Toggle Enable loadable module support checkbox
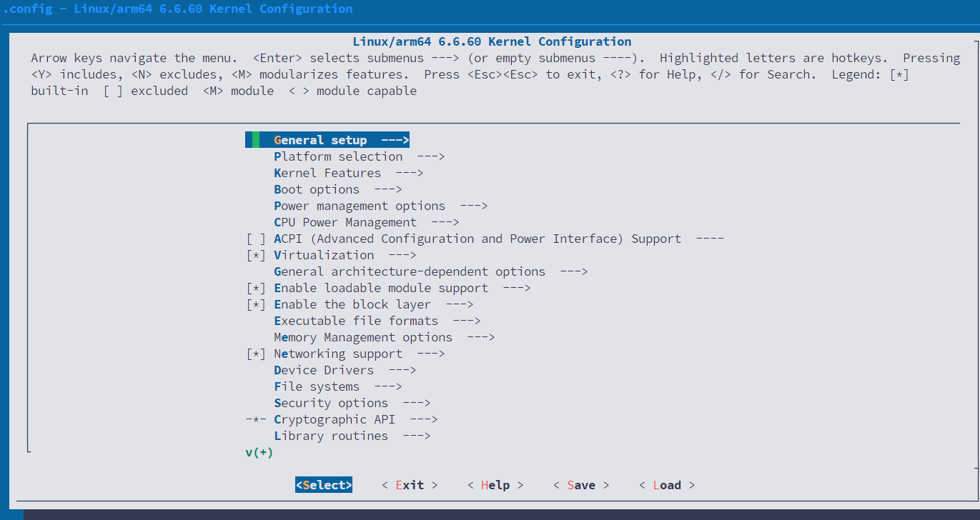This screenshot has height=520, width=980. pyautogui.click(x=255, y=288)
